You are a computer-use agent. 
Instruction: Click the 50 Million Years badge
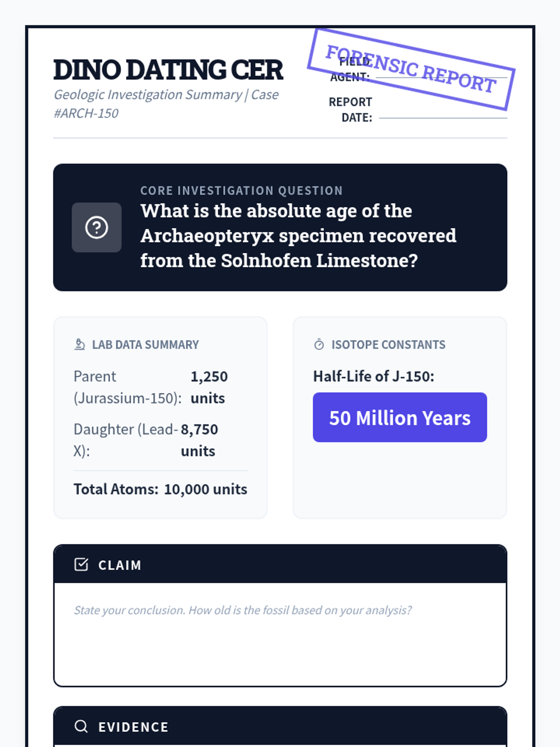(400, 417)
